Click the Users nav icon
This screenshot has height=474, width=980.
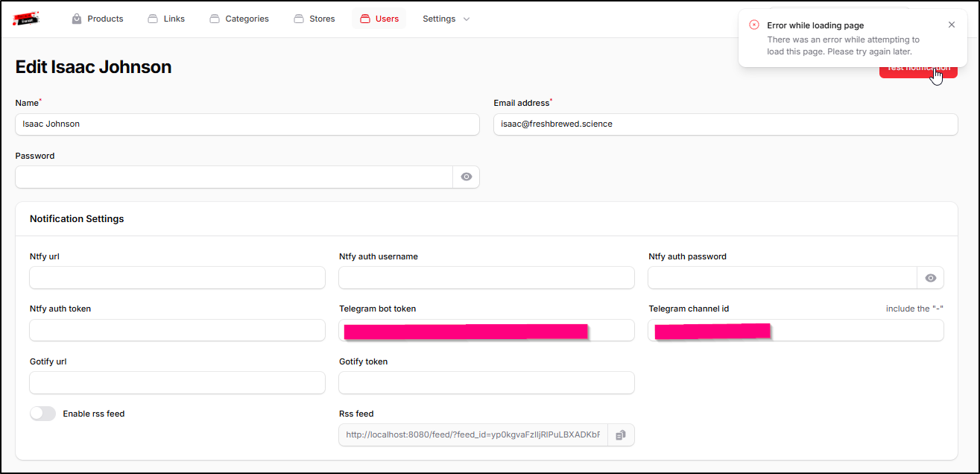click(365, 19)
